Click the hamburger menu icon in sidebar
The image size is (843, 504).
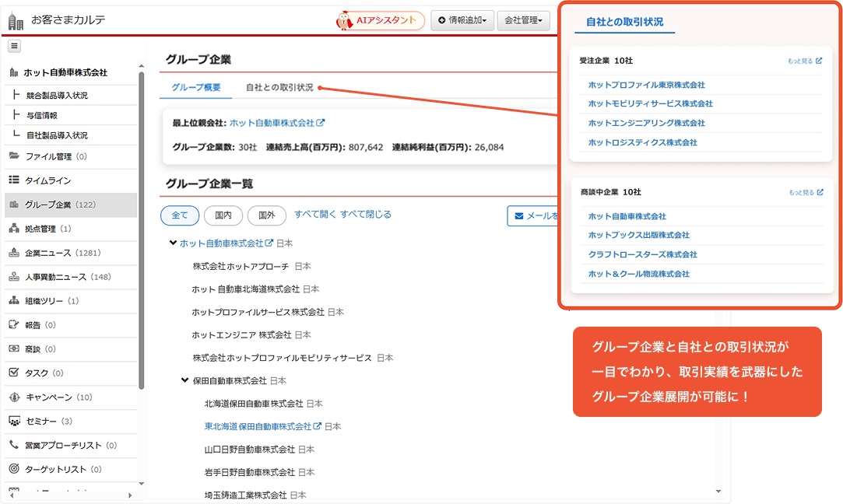[15, 47]
